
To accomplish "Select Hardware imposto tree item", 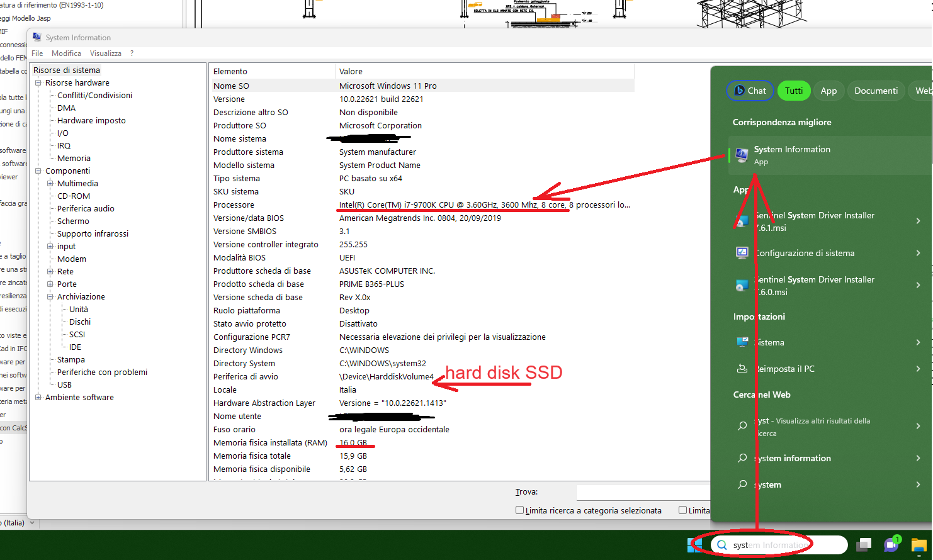I will (x=91, y=121).
